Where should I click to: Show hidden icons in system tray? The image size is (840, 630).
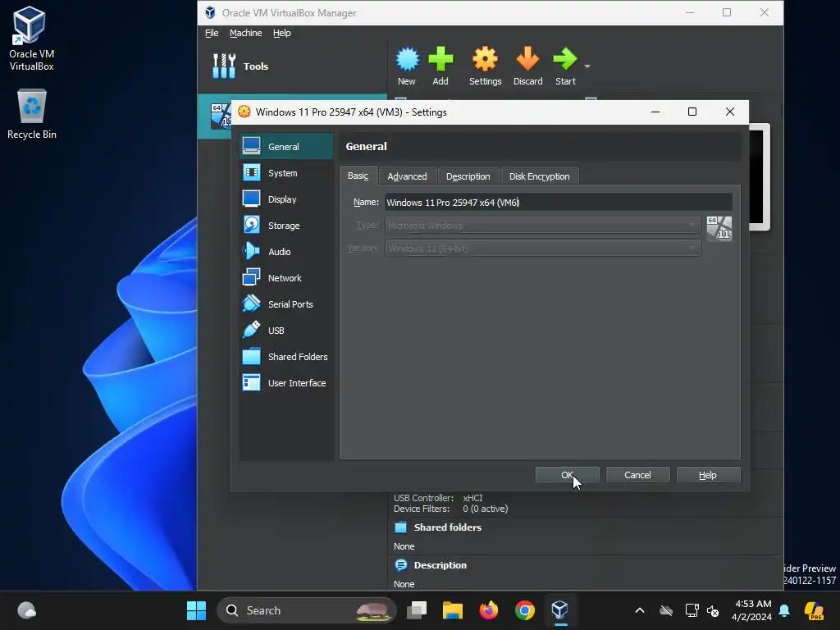pyautogui.click(x=640, y=610)
